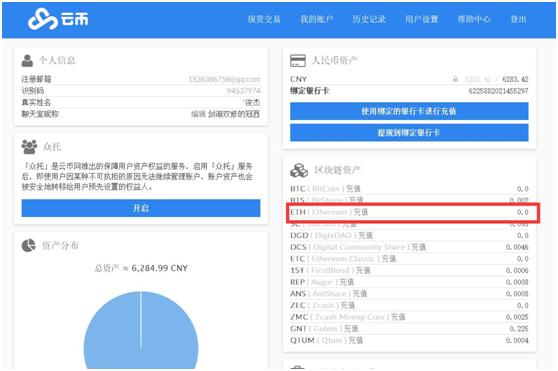558x371 pixels.
Task: Click 充值 link in the ZMC row
Action: [x=398, y=317]
